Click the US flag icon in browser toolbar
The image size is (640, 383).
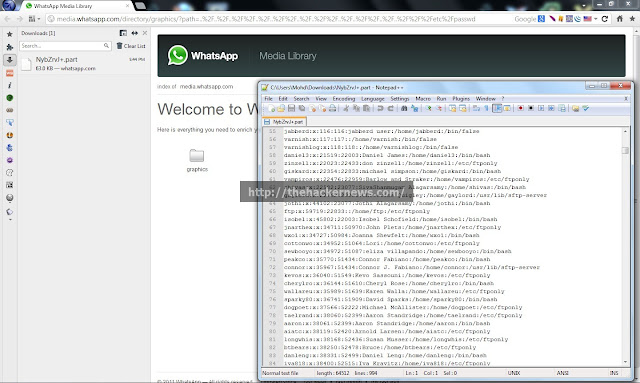tap(588, 19)
